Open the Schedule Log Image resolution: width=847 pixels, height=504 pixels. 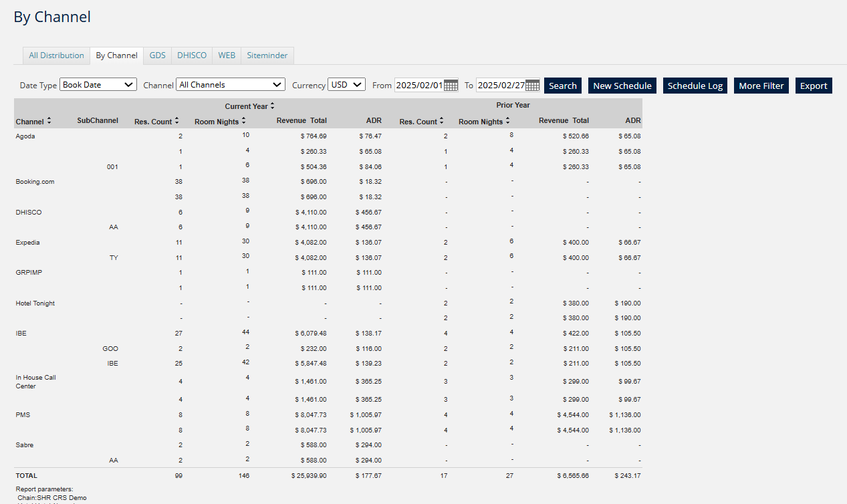pyautogui.click(x=695, y=86)
